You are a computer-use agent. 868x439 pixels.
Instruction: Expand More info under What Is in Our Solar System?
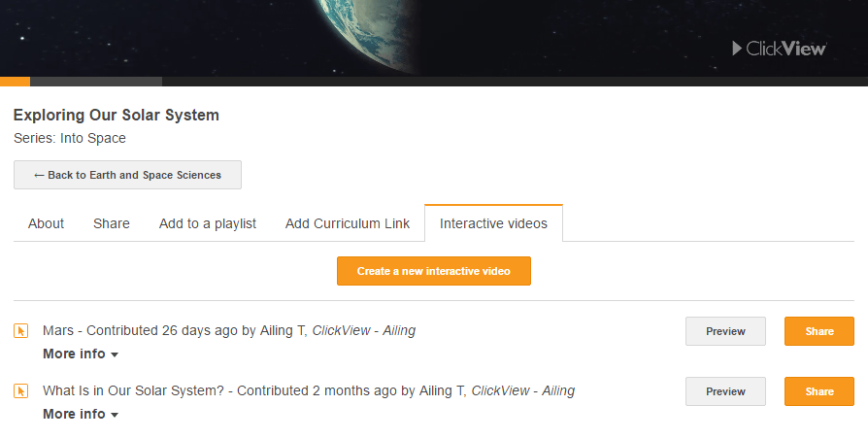[x=81, y=415]
